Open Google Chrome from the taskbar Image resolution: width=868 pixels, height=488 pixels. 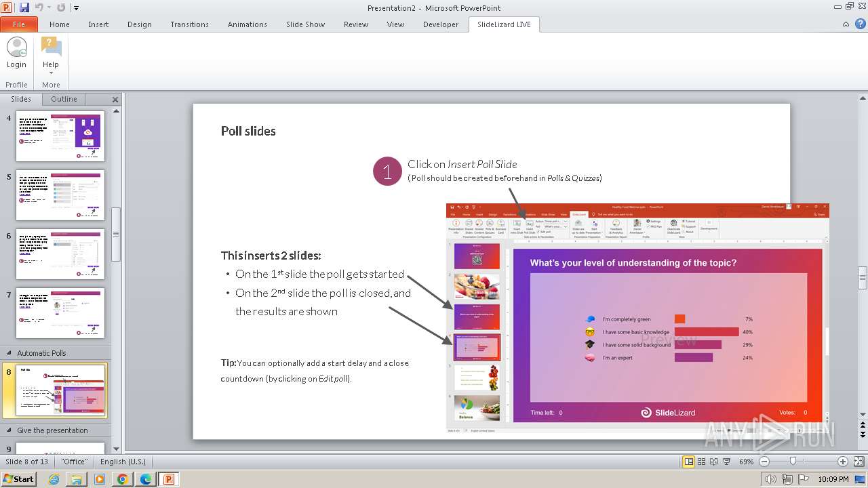(x=122, y=479)
